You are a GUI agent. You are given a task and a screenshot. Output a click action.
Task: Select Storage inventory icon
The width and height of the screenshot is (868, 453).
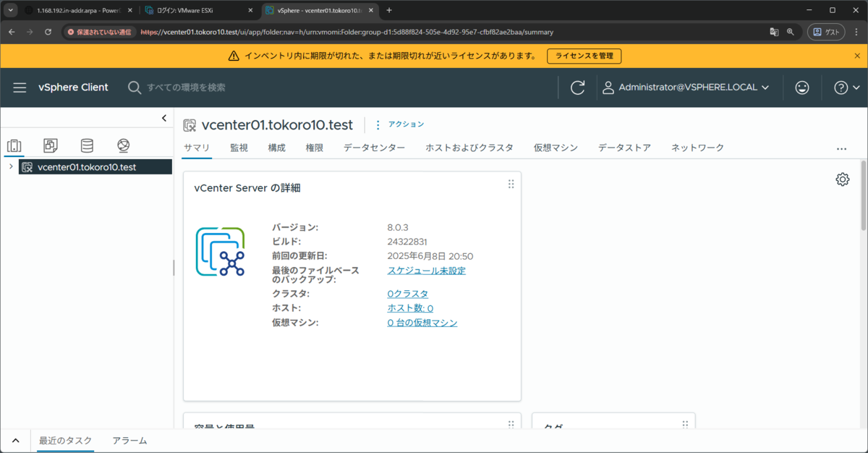(x=87, y=146)
